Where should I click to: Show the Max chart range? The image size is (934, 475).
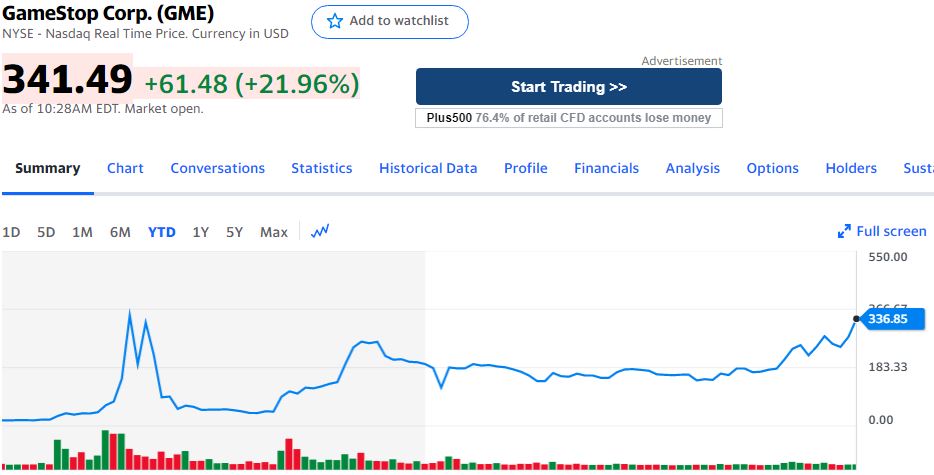pos(273,232)
